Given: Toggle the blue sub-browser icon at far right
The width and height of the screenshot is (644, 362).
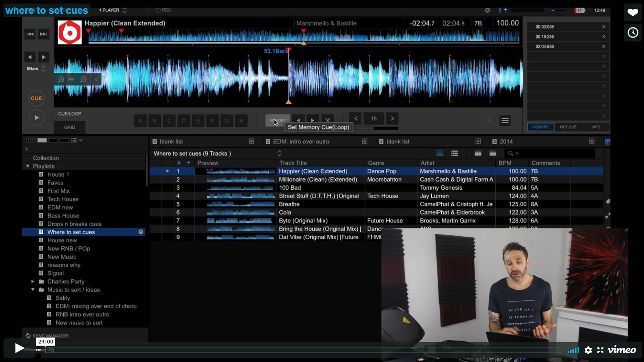Looking at the screenshot, I should [607, 142].
